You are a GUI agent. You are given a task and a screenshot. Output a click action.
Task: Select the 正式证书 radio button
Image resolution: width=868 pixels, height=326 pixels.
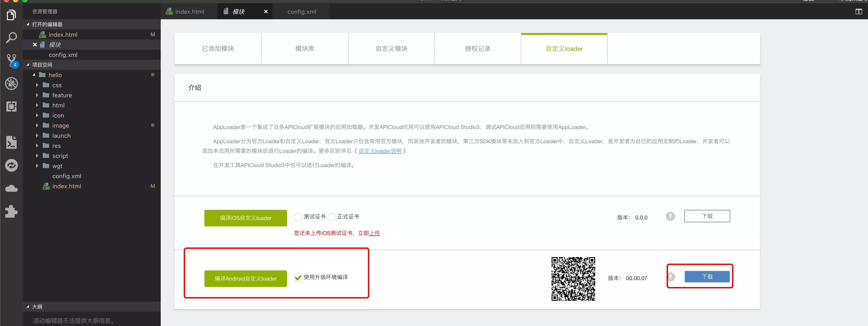pyautogui.click(x=332, y=217)
